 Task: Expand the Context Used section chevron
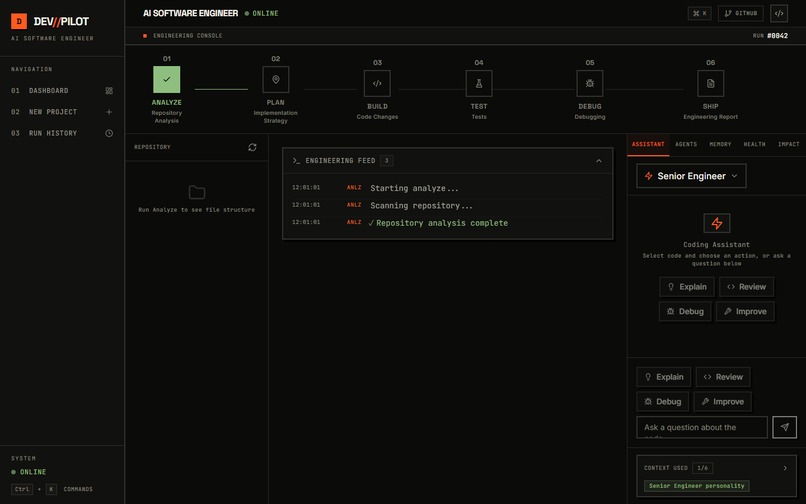pyautogui.click(x=785, y=468)
